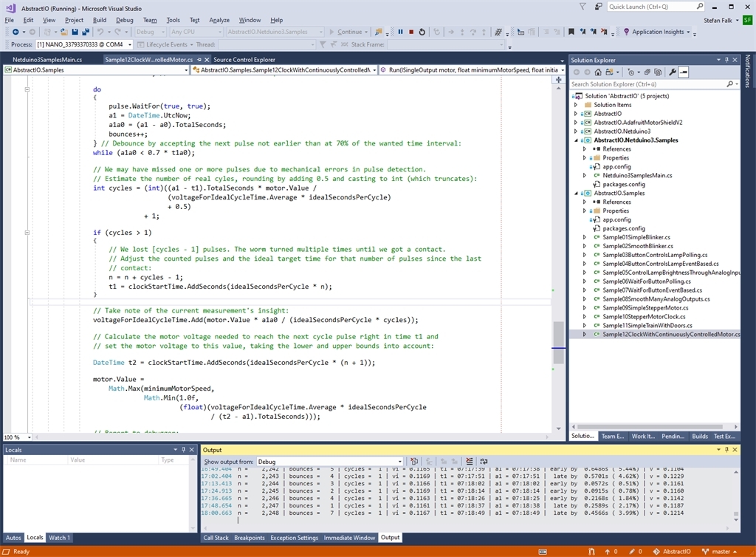Click the unpushed commits up-arrow in status bar
756x557 pixels.
(611, 552)
